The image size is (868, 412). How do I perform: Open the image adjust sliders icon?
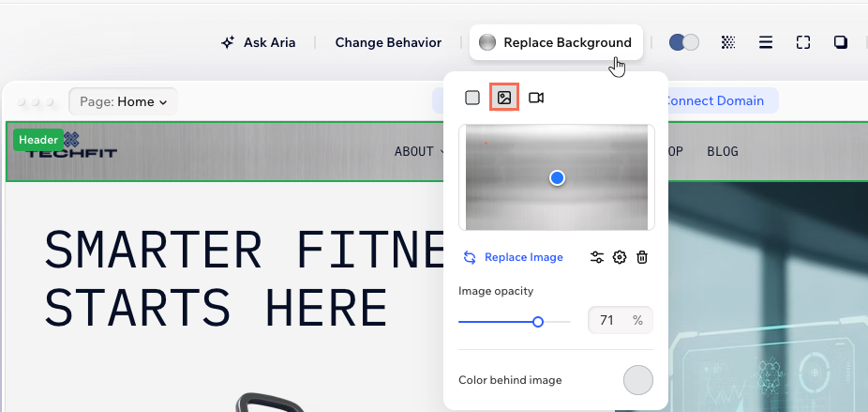(597, 257)
